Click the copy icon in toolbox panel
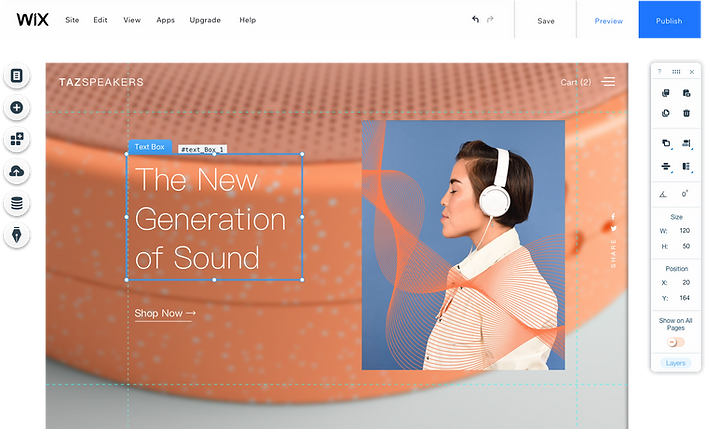Viewport: 706px width, 429px height. click(x=665, y=93)
